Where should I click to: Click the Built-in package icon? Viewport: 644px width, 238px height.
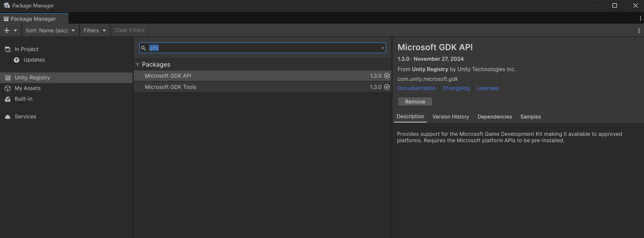click(x=8, y=99)
